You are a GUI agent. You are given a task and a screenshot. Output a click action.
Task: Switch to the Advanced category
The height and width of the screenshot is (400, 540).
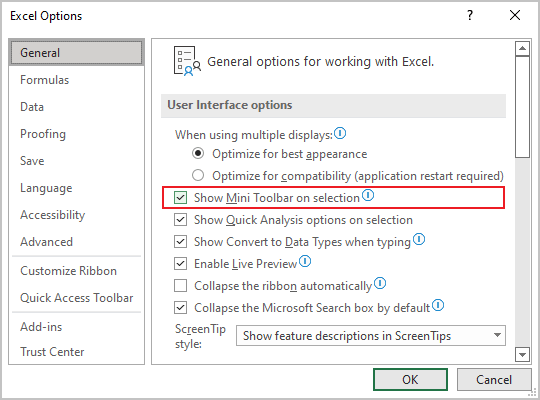[76, 242]
